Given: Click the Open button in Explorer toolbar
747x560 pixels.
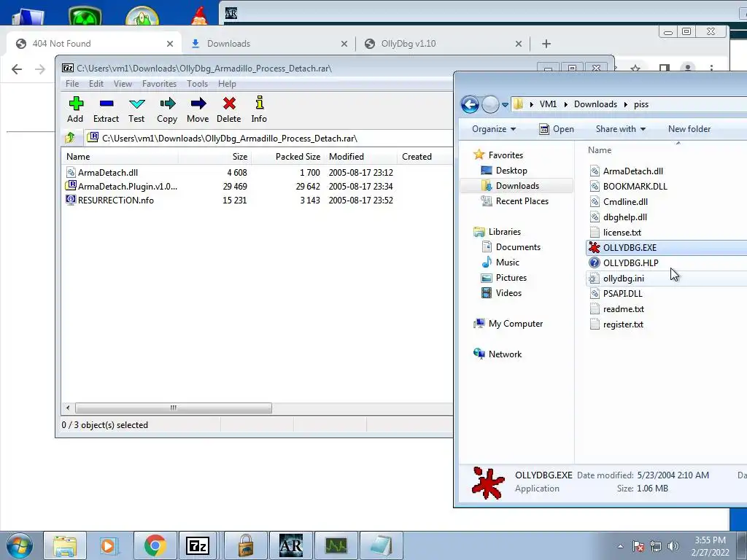Looking at the screenshot, I should coord(557,129).
